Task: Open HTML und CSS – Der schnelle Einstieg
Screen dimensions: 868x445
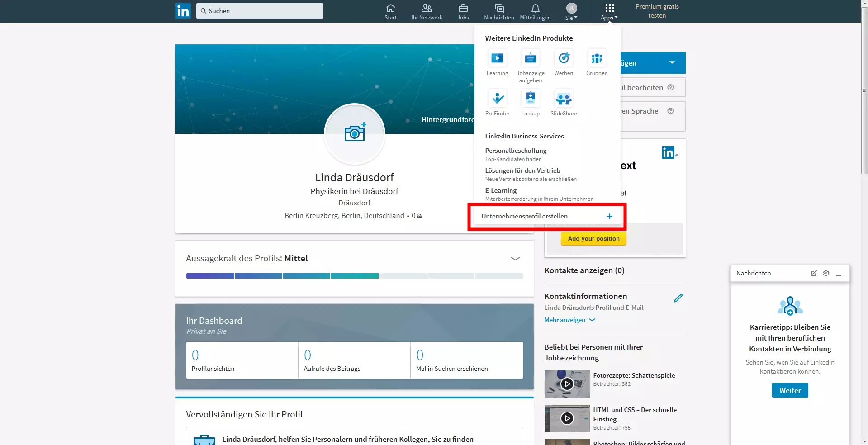Action: [635, 414]
